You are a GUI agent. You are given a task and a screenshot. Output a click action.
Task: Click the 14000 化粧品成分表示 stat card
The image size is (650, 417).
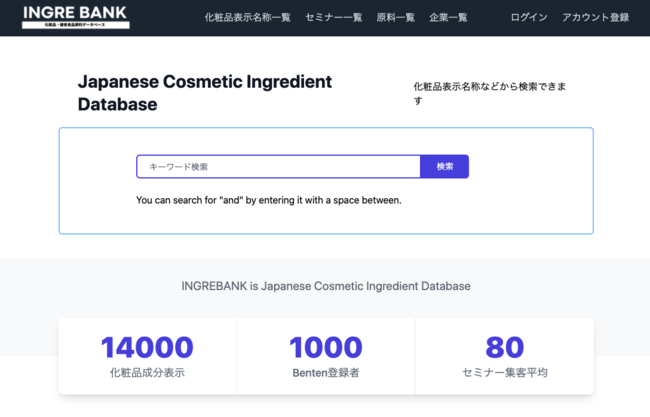point(148,356)
